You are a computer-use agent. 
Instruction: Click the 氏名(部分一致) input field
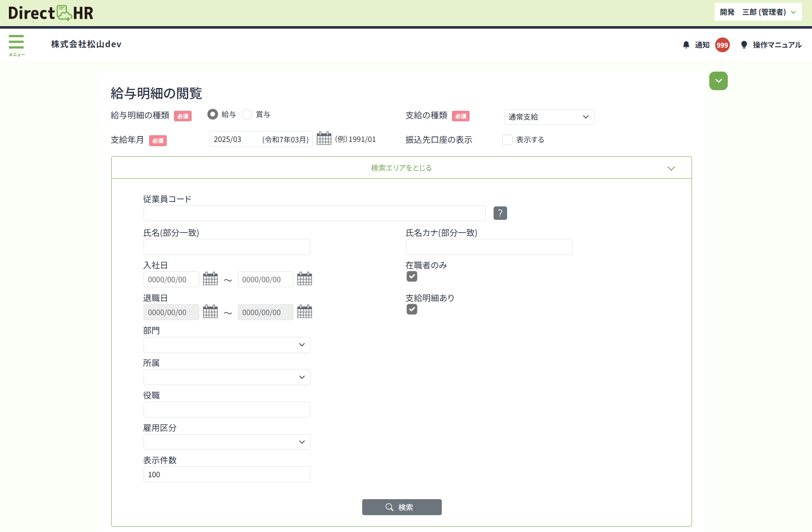coord(227,247)
